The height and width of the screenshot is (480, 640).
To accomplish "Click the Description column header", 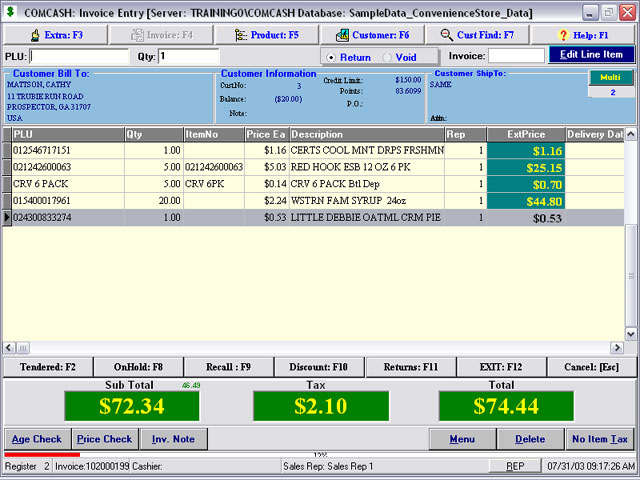I will [367, 134].
